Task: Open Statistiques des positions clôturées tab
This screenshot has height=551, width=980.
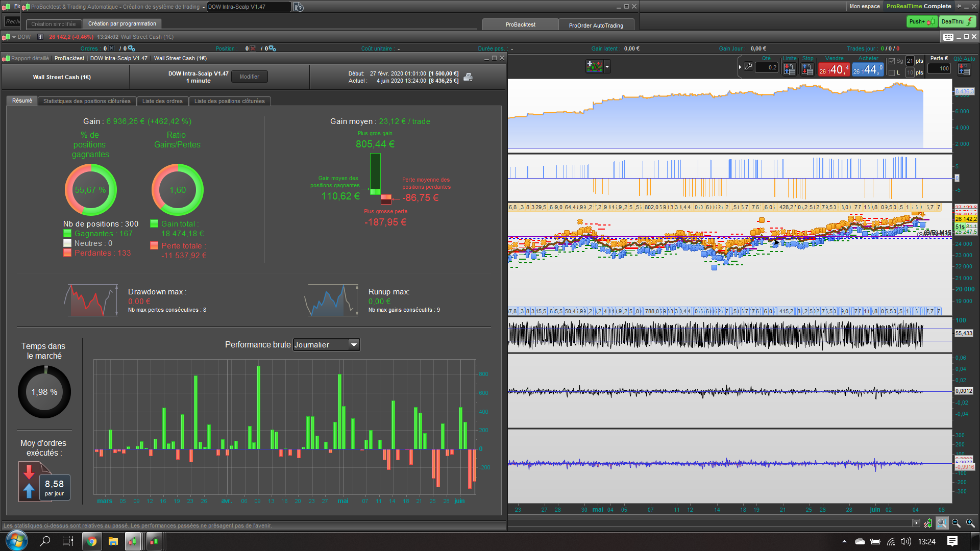Action: 87,101
